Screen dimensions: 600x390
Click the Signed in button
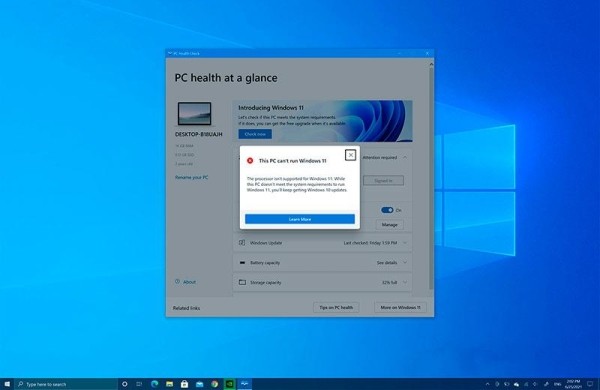pyautogui.click(x=383, y=180)
